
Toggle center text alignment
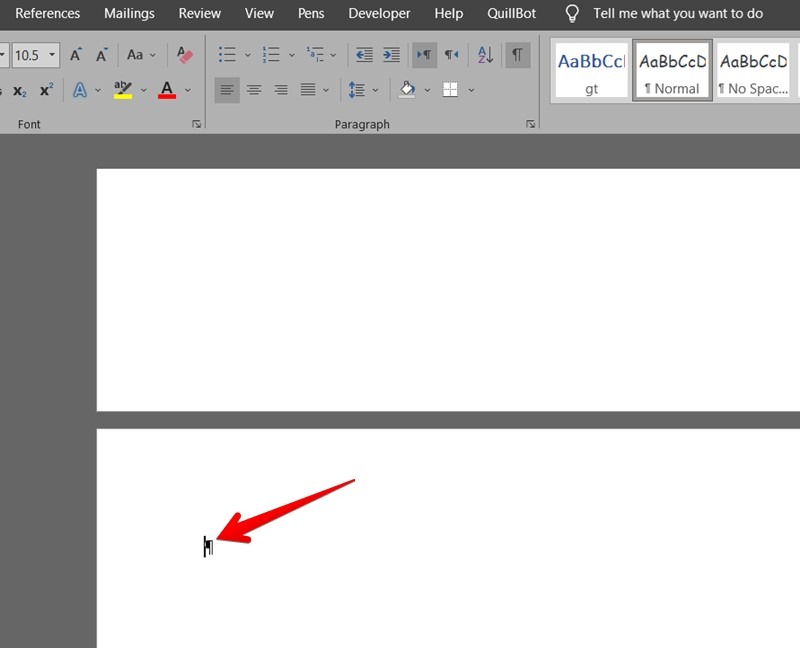tap(254, 90)
